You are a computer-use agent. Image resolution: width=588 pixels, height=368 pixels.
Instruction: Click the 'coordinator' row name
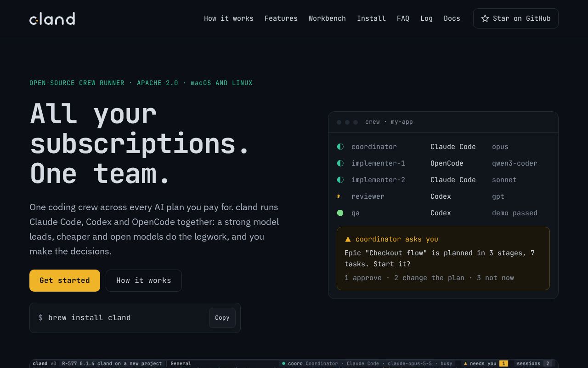(x=374, y=147)
